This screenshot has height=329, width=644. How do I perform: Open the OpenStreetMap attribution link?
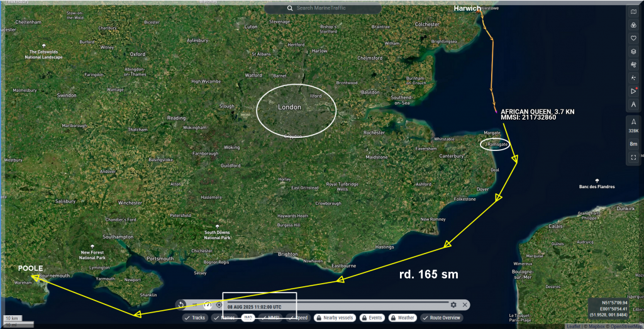click(623, 326)
